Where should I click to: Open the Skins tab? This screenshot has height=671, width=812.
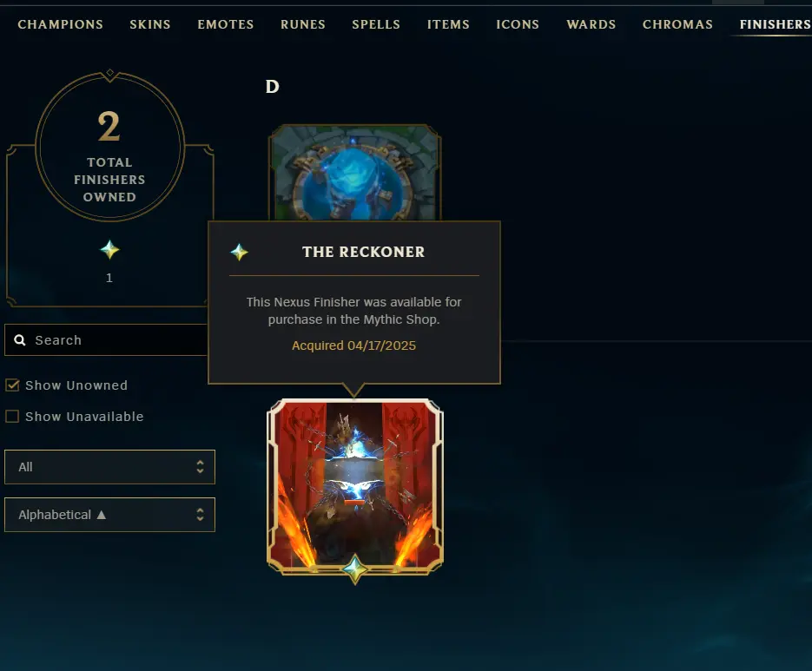pos(150,24)
